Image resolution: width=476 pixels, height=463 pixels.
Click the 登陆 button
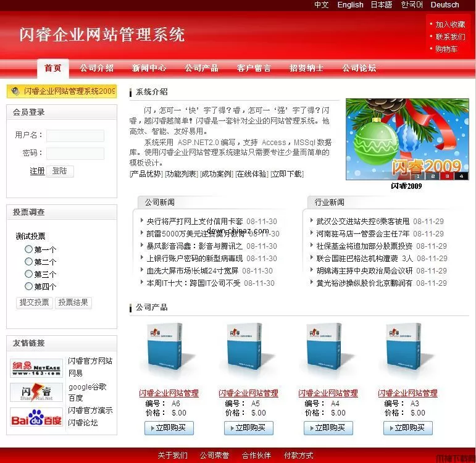click(x=60, y=171)
